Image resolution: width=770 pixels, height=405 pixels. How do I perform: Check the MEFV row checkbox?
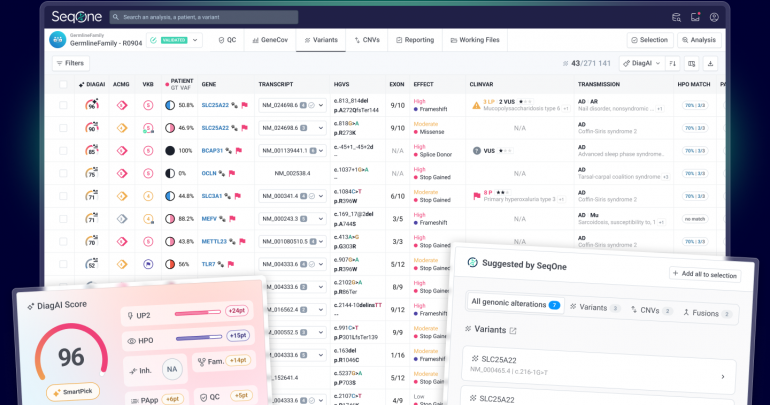pyautogui.click(x=63, y=219)
